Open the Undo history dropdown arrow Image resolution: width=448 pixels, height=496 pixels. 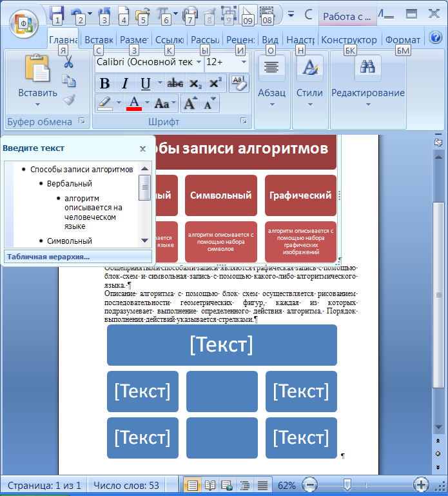(x=90, y=14)
